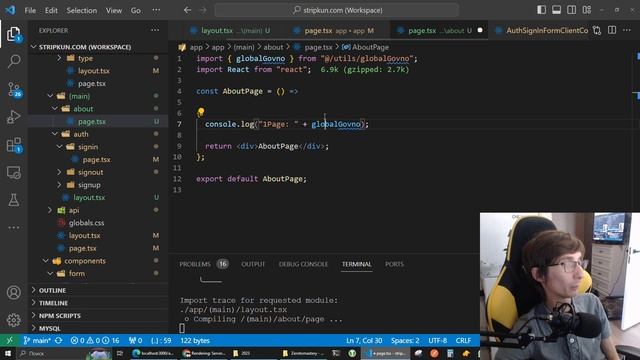The width and height of the screenshot is (640, 360).
Task: Toggle the bottom panel visibility
Action: pos(556,10)
